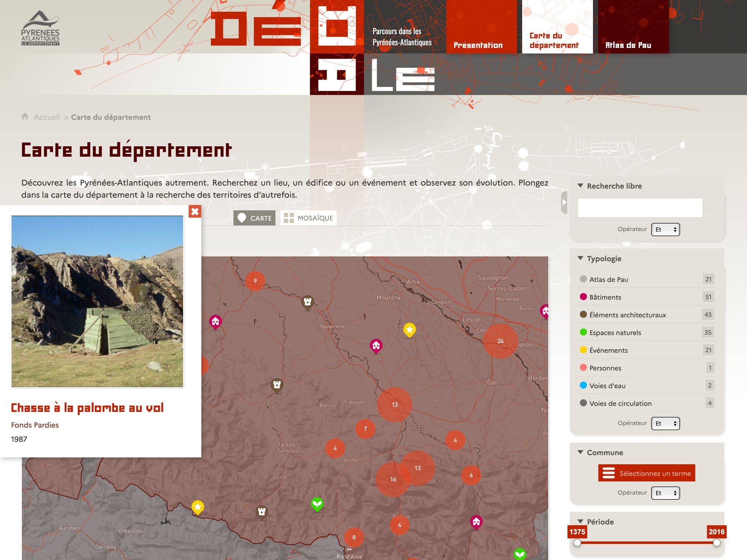Open the Sélectionnez un terme commune selector

tap(647, 473)
